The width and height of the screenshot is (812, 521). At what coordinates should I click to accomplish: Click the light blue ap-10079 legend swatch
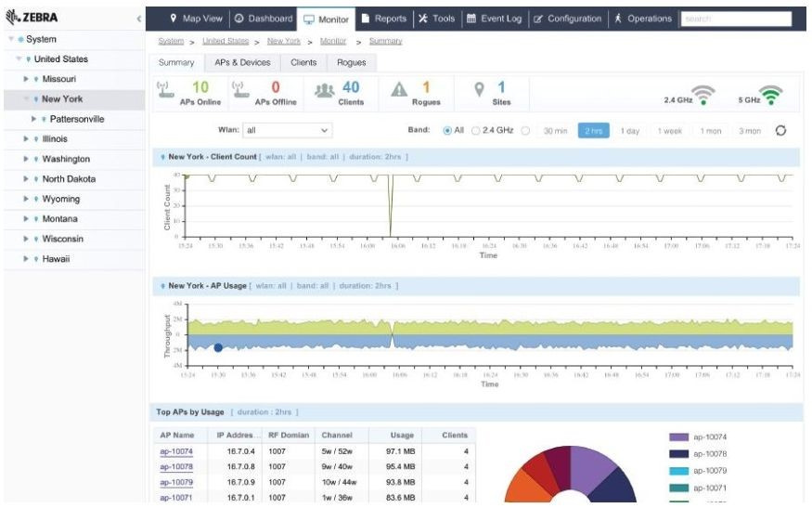pos(679,471)
